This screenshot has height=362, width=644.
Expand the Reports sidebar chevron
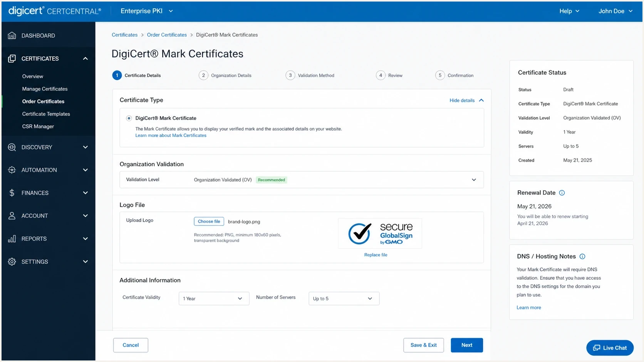pyautogui.click(x=86, y=239)
